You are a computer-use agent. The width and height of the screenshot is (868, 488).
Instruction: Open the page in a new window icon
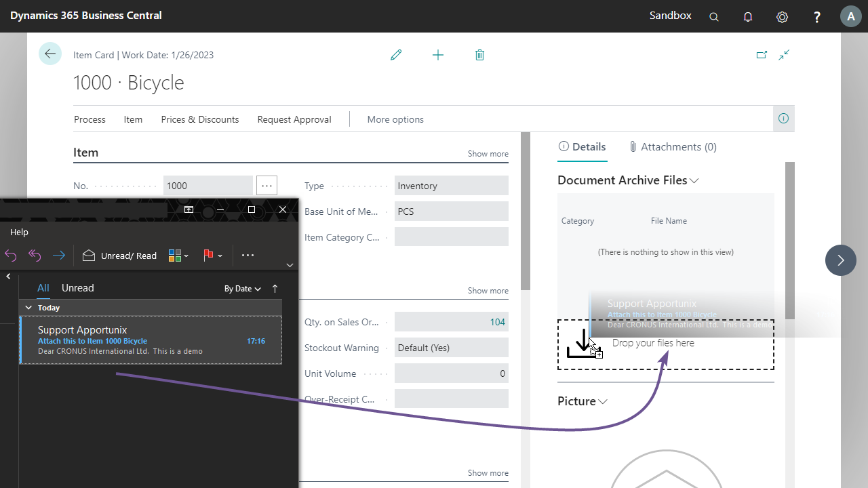tap(762, 55)
